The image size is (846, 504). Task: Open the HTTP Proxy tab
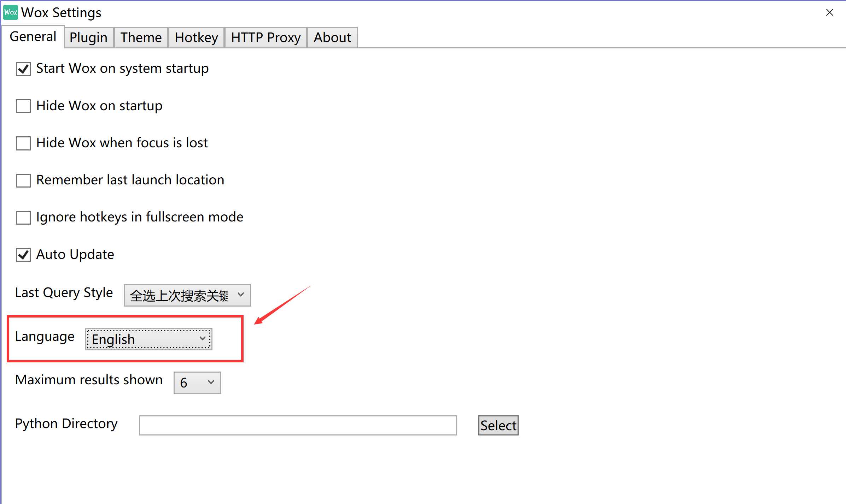[266, 37]
